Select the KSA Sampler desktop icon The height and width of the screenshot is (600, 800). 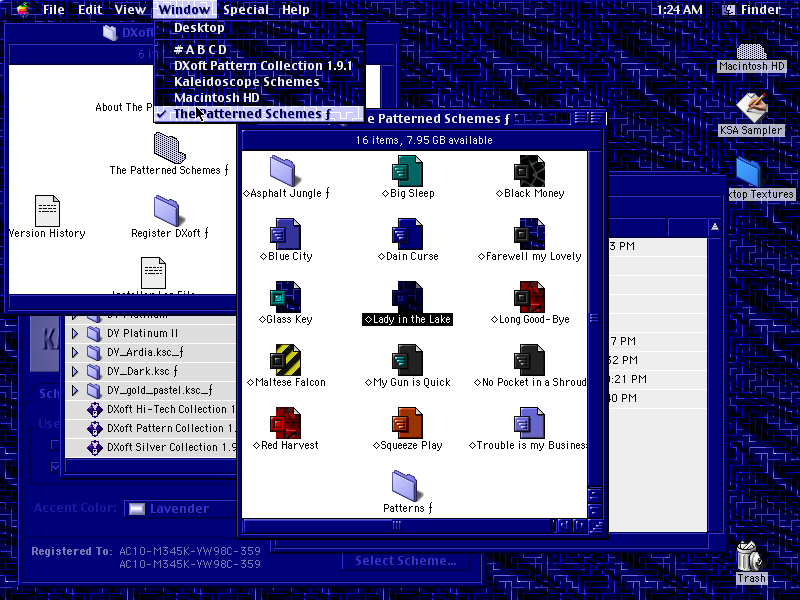(x=751, y=108)
